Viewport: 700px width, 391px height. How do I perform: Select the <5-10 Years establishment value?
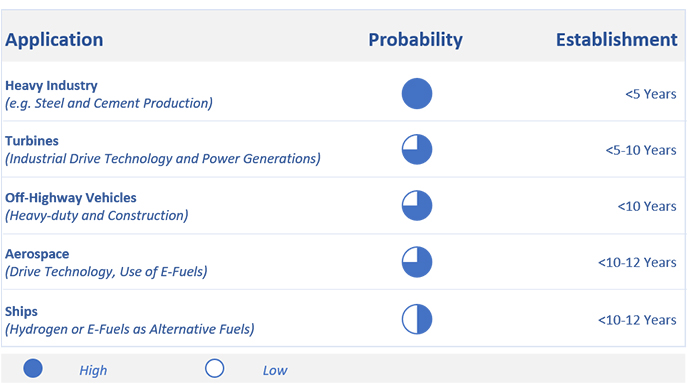(x=641, y=150)
